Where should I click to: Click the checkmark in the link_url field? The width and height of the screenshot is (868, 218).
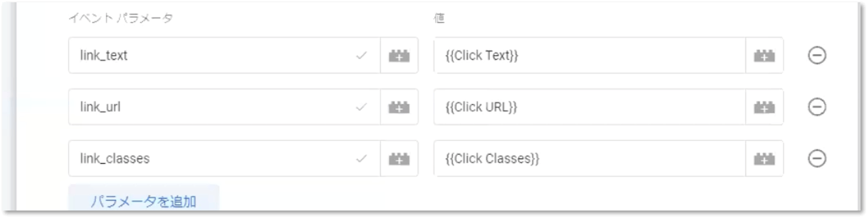pyautogui.click(x=362, y=107)
